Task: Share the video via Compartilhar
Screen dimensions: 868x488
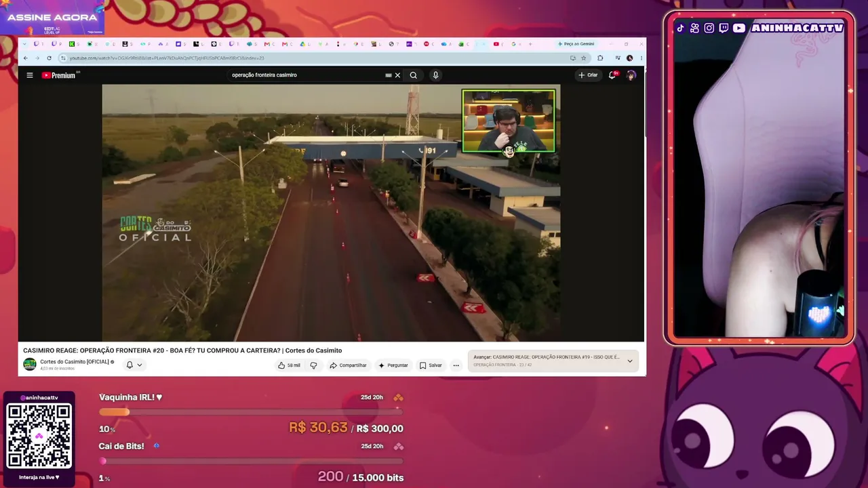Action: pyautogui.click(x=348, y=365)
